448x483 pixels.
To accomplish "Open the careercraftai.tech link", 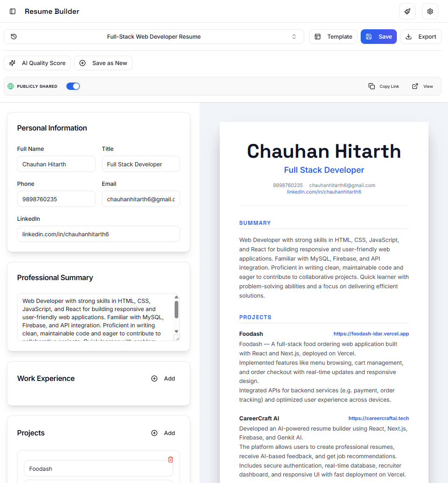I will point(379,418).
